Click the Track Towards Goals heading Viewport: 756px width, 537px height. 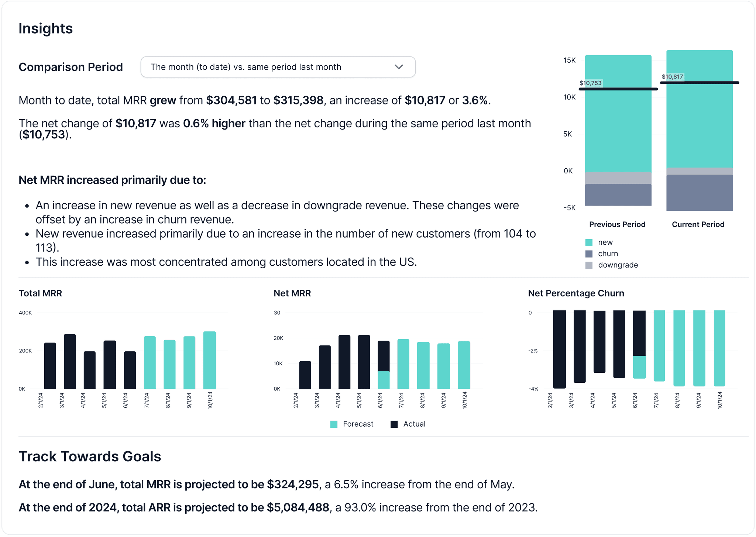click(90, 456)
